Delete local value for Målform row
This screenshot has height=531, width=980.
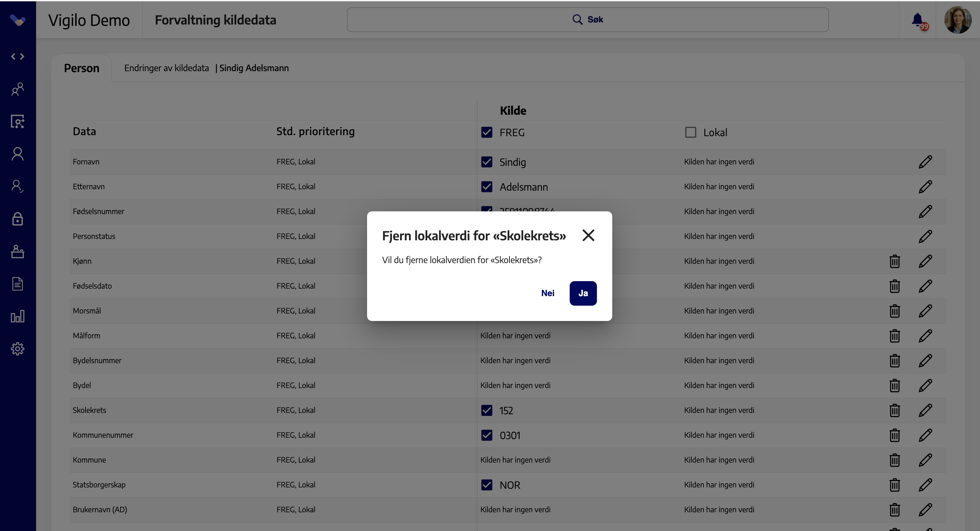pos(895,336)
